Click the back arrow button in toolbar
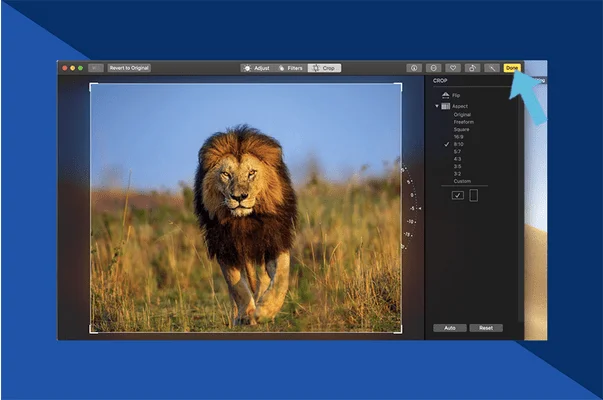This screenshot has height=400, width=603. [96, 68]
